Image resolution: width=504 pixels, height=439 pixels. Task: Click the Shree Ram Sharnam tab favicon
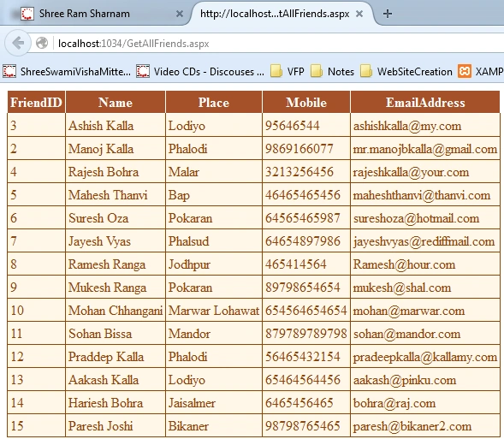point(27,14)
